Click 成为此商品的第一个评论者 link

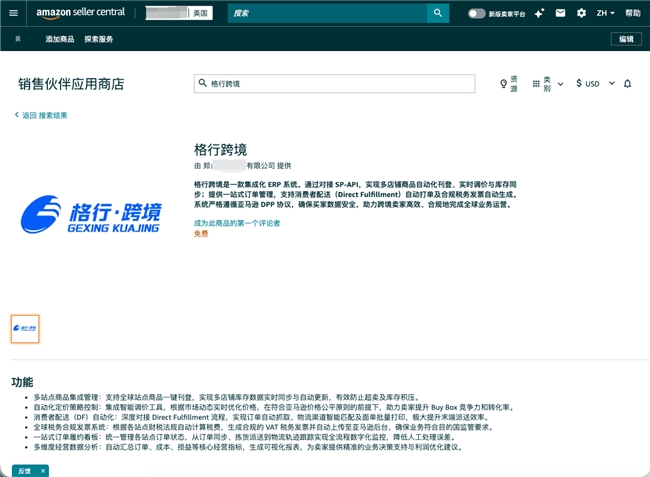[x=237, y=223]
